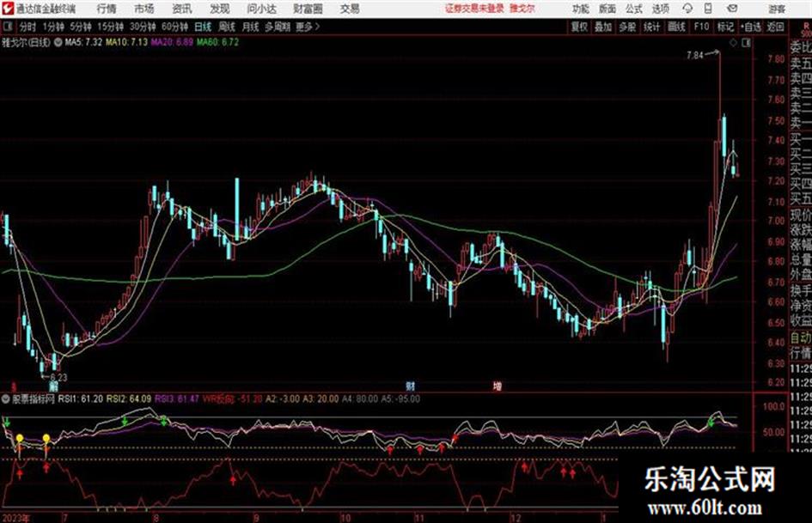Open F10 company info
Screen dimensions: 812x523
click(x=701, y=27)
